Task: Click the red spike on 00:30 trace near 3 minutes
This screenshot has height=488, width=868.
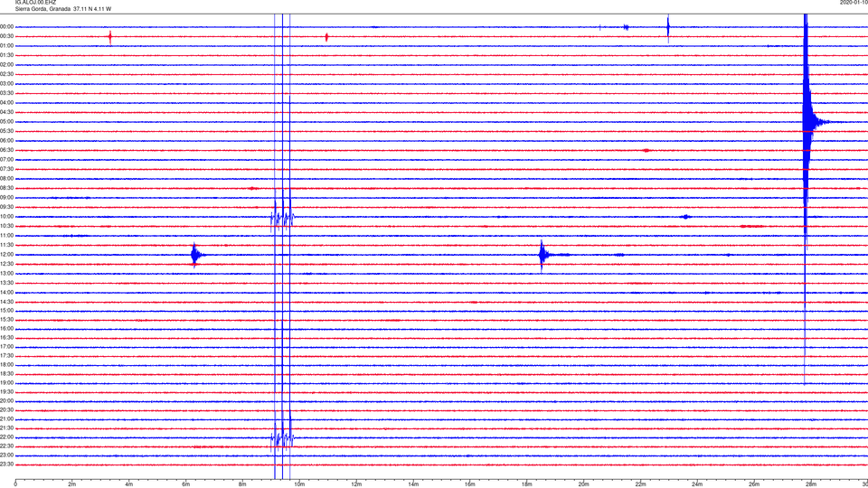Action: pos(110,37)
